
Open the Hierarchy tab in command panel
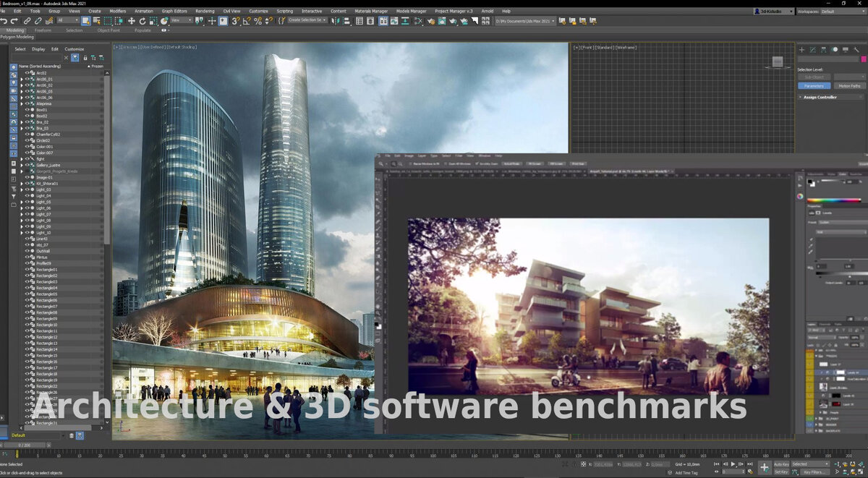[824, 50]
